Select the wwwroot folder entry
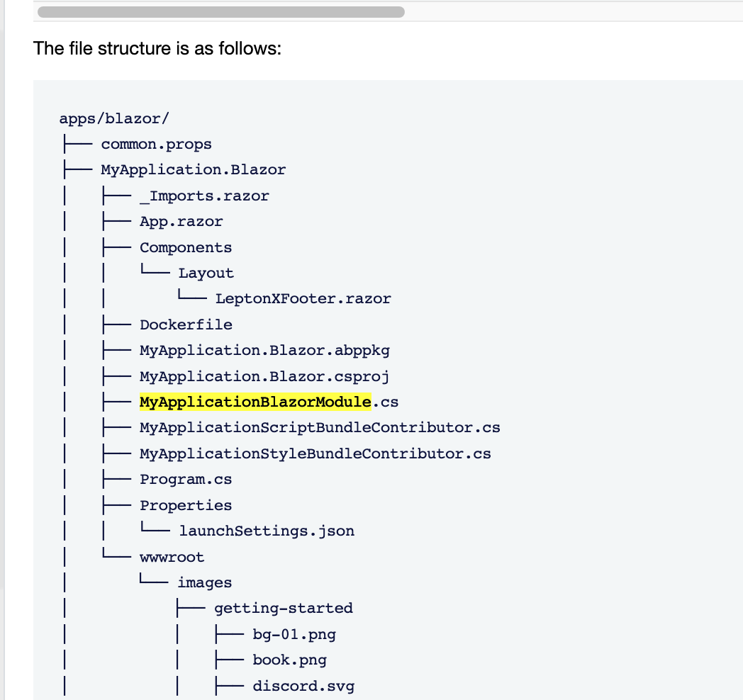Viewport: 743px width, 700px height. [x=172, y=557]
